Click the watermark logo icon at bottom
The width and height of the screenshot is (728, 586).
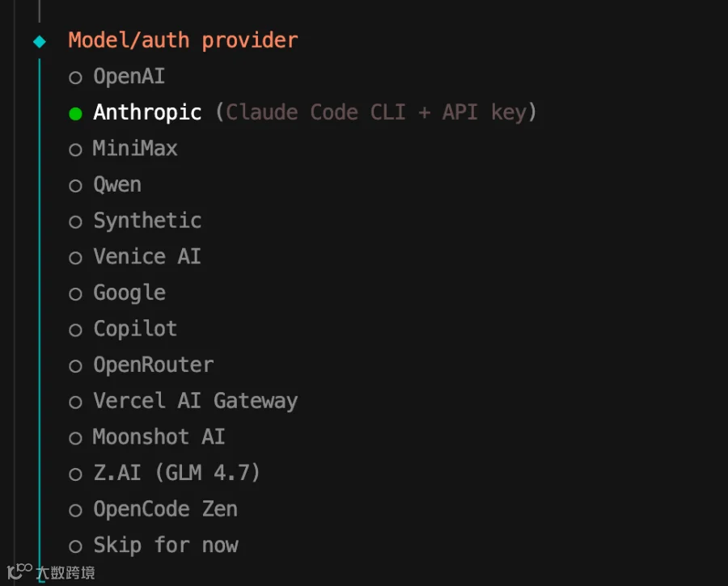[x=19, y=571]
